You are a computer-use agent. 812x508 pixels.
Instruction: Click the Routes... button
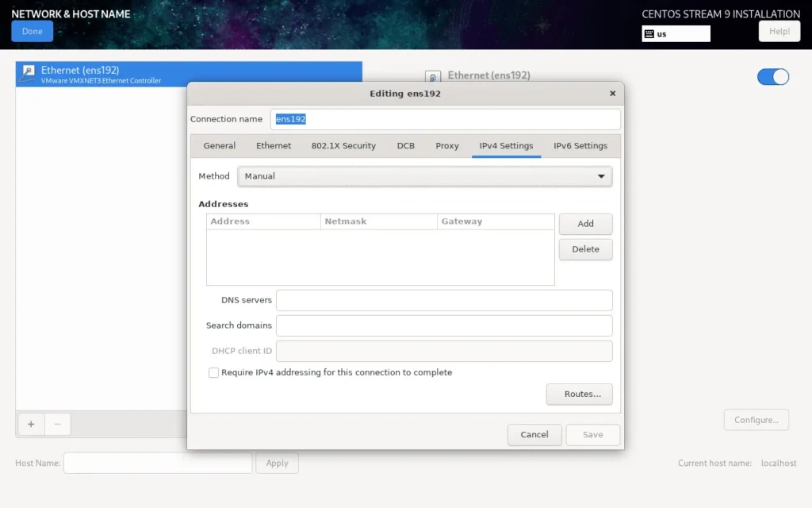pos(579,394)
